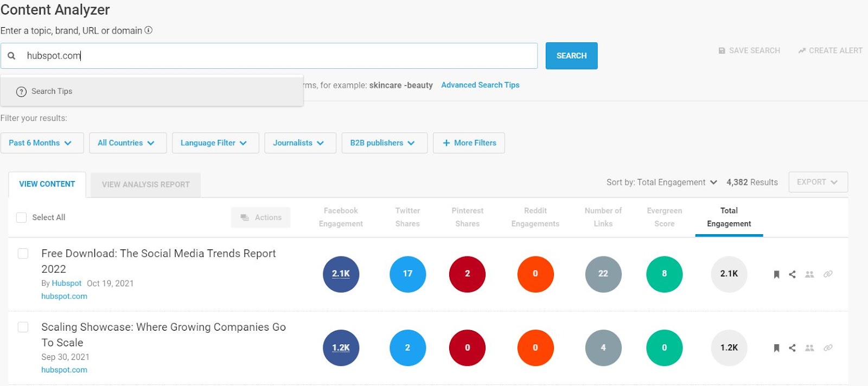The width and height of the screenshot is (868, 386).
Task: Tick the Select All checkbox
Action: 21,217
